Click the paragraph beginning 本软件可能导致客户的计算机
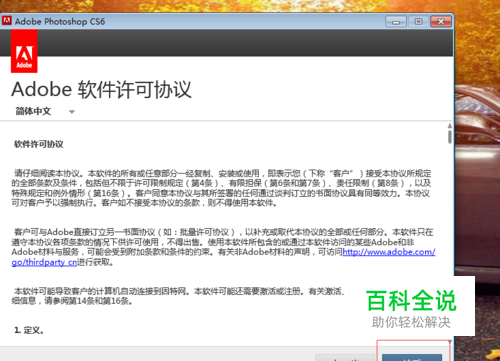Screen dimensions: 500x361 [x=180, y=296]
